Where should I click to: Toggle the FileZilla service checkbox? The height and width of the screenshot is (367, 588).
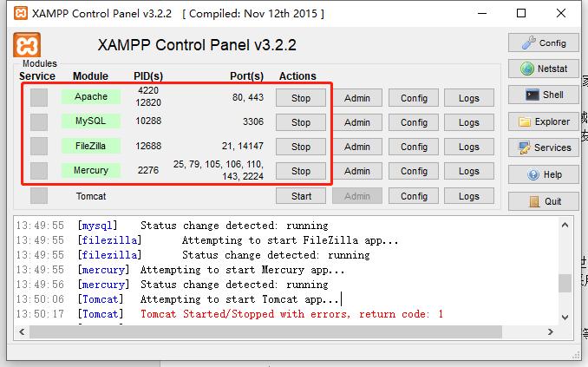pos(39,147)
